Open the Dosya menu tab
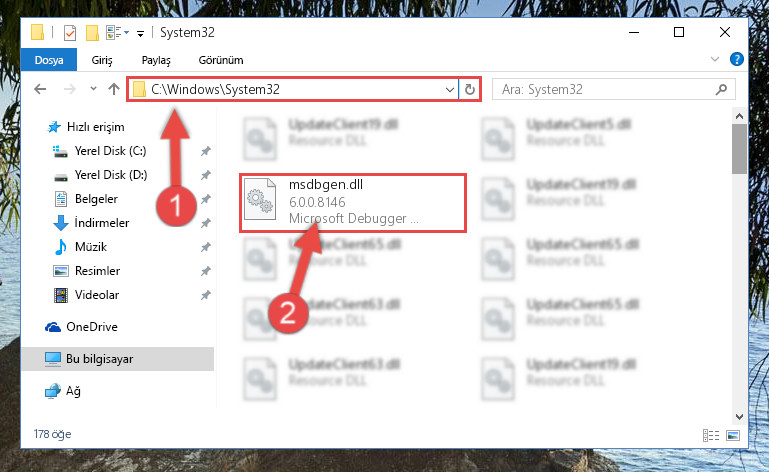The image size is (769, 472). (49, 60)
